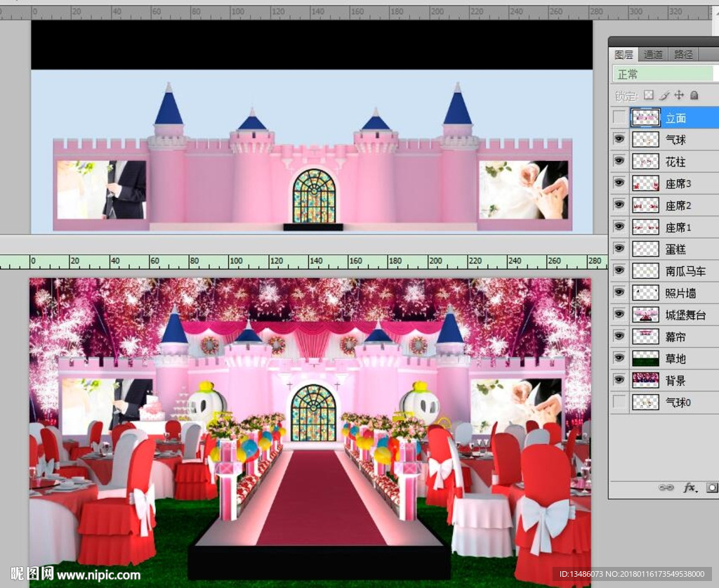Open the fx layer style button
The height and width of the screenshot is (588, 719).
(690, 487)
